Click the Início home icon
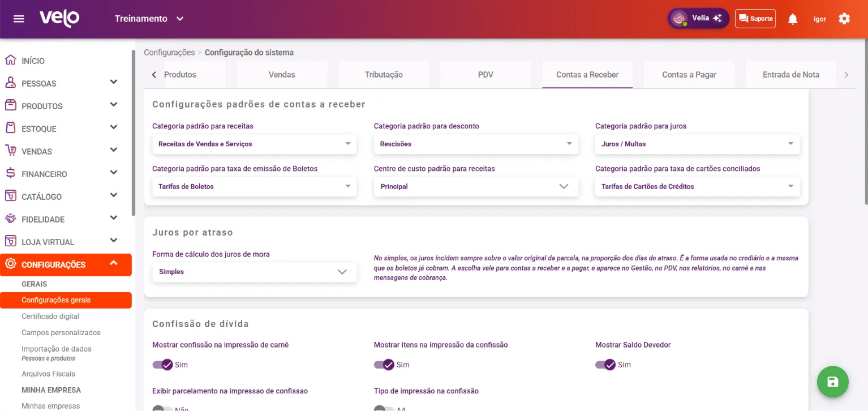The image size is (868, 411). point(10,60)
